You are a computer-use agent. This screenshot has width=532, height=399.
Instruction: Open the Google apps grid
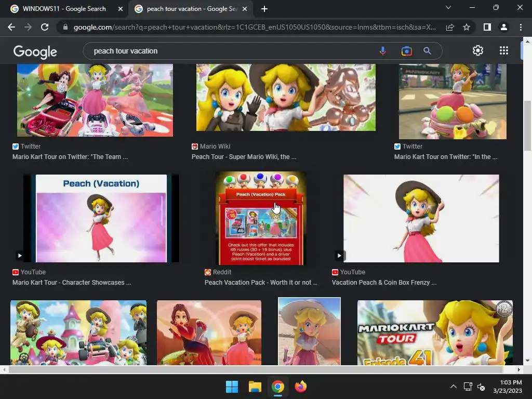(504, 50)
